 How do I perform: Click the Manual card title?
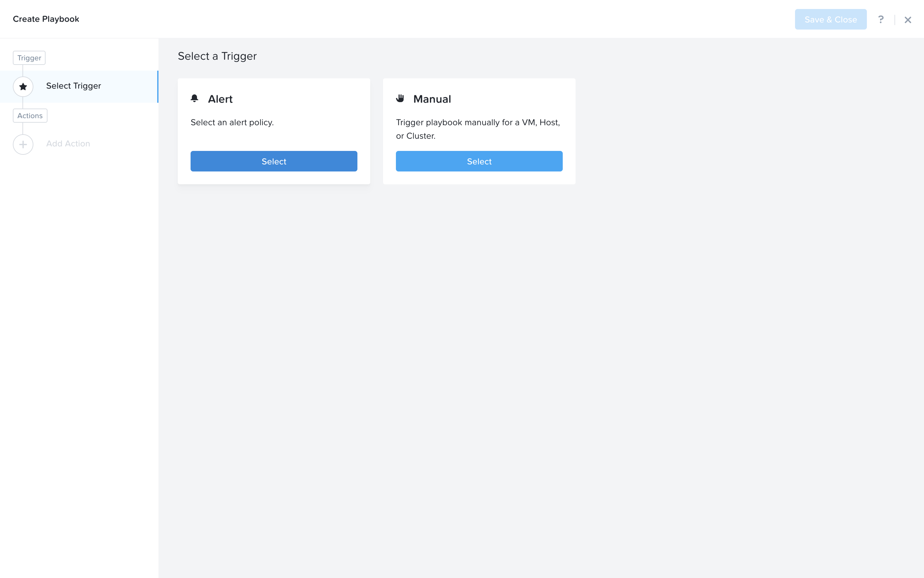[432, 99]
